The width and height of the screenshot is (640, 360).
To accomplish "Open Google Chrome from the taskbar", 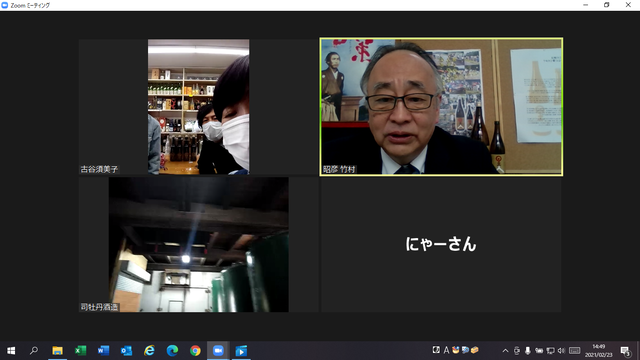I will click(195, 351).
